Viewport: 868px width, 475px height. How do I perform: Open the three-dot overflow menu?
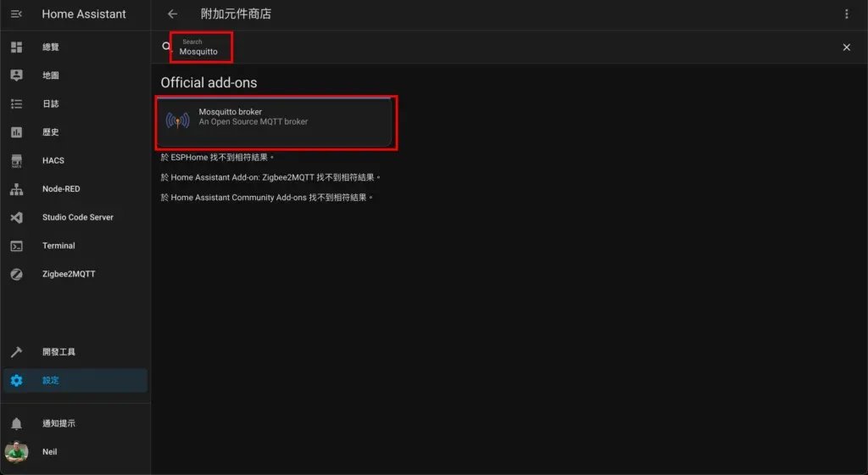[846, 14]
